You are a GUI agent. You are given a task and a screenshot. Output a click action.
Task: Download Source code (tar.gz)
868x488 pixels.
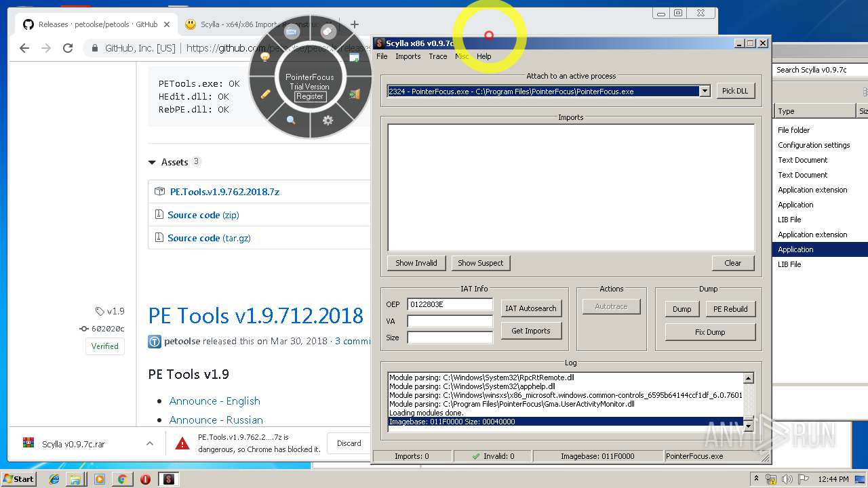tap(209, 238)
